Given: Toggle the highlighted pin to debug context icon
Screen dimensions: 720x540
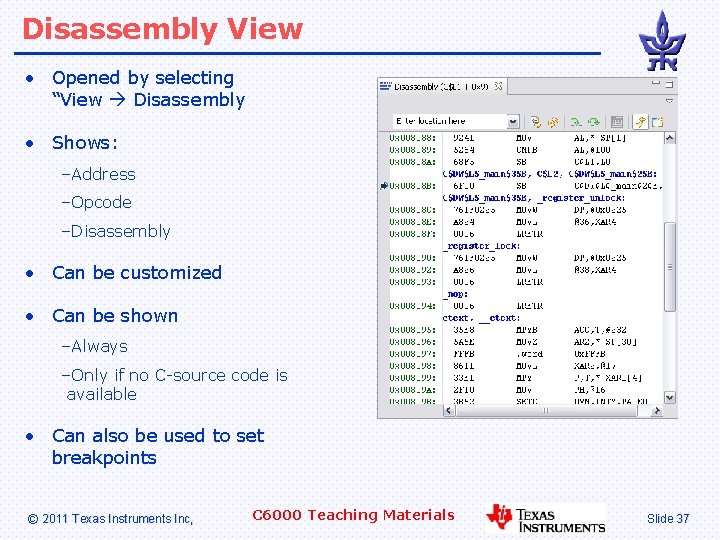Looking at the screenshot, I should tap(640, 122).
